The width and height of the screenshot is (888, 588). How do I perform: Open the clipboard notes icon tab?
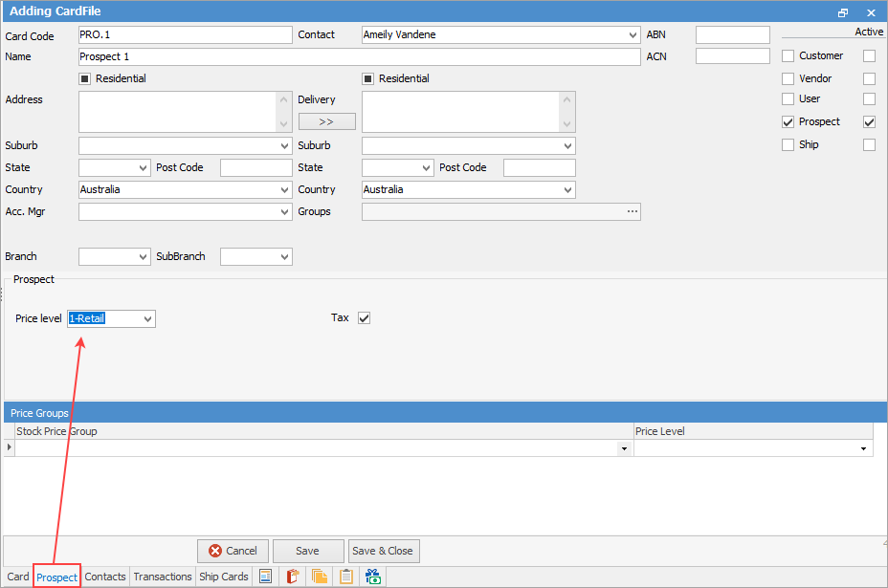pos(346,577)
